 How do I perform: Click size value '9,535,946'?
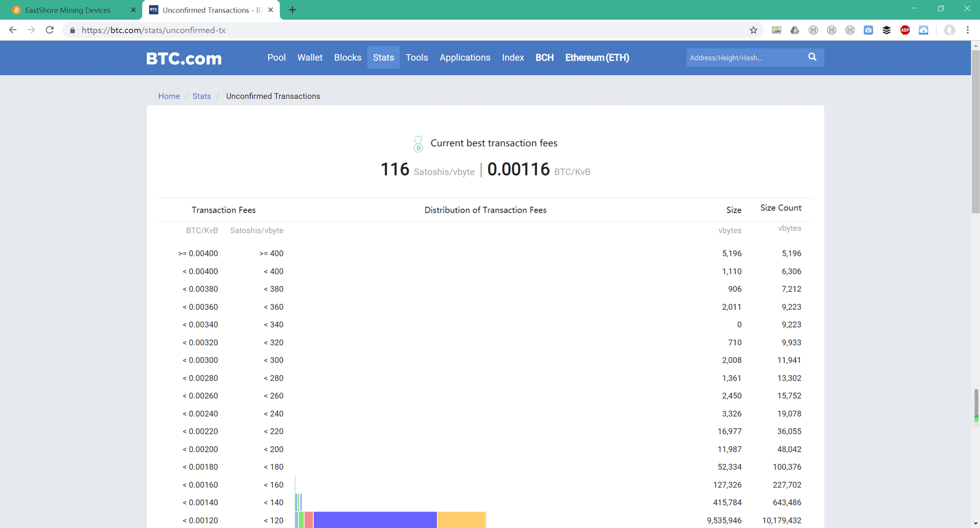[724, 520]
